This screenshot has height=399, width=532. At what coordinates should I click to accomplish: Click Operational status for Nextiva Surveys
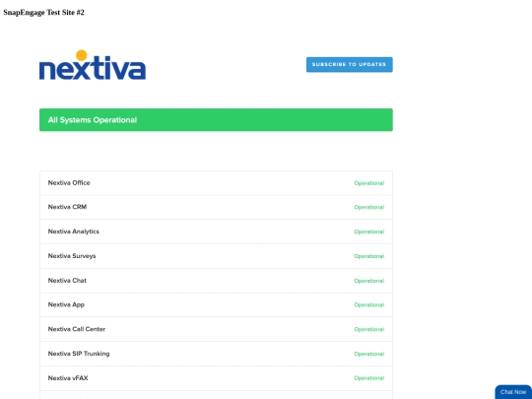[369, 256]
